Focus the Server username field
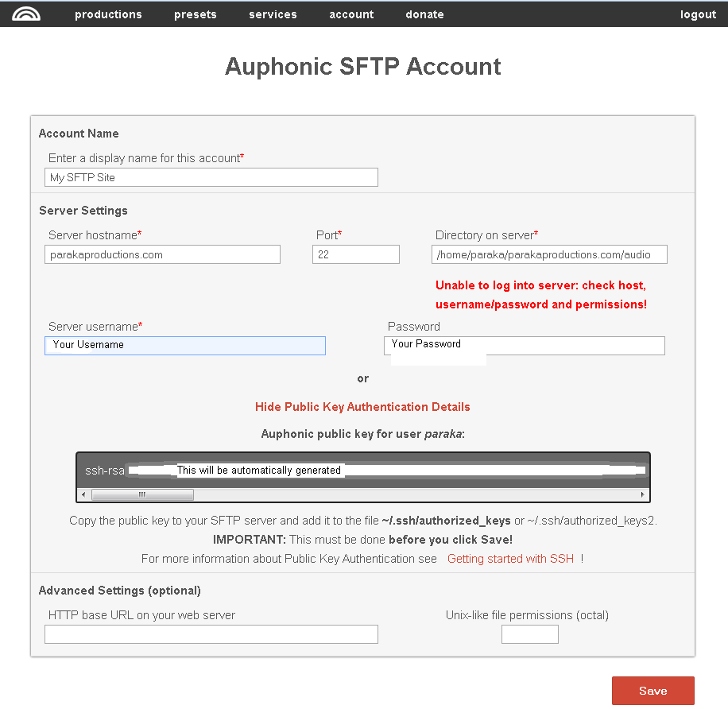This screenshot has width=728, height=709. pos(185,345)
